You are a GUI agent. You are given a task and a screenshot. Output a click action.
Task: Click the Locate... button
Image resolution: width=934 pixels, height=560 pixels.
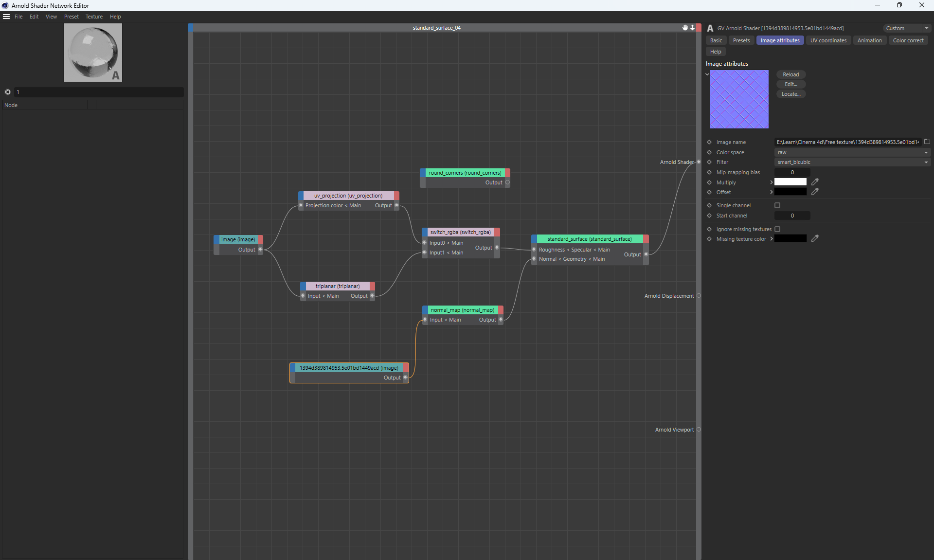pyautogui.click(x=790, y=94)
